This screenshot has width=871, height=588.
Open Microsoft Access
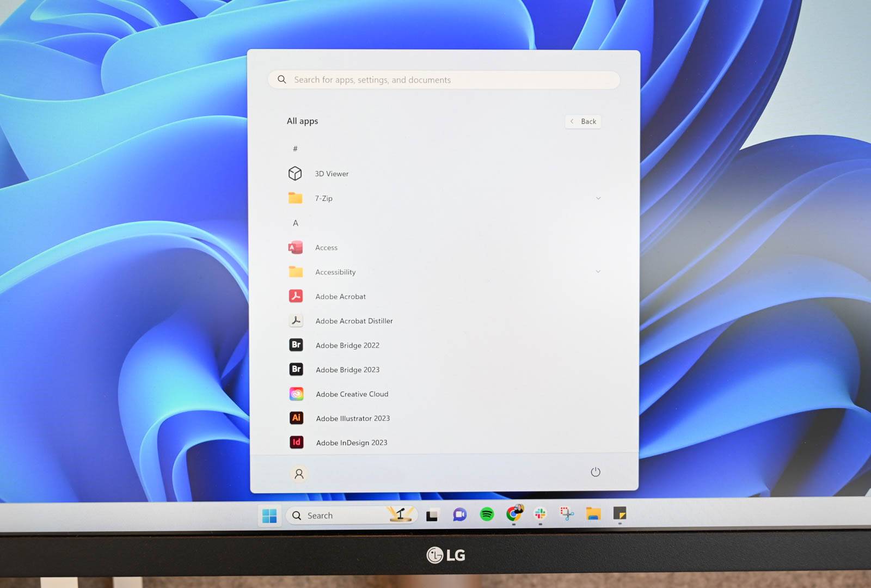coord(326,248)
